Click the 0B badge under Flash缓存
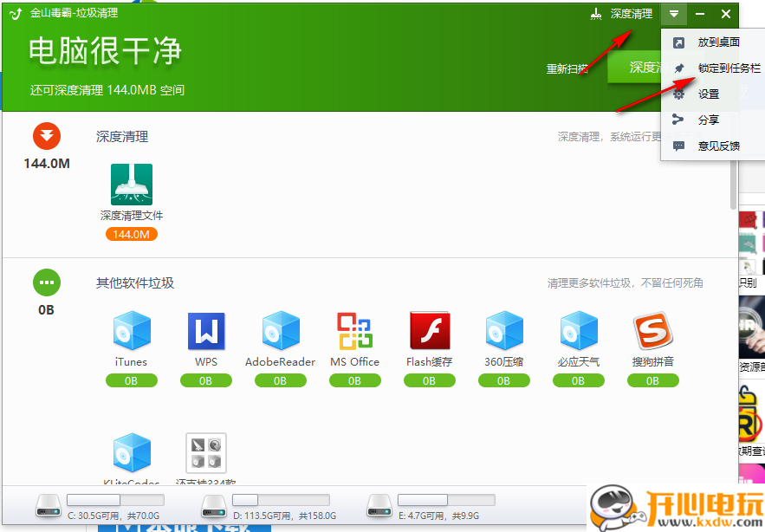Image resolution: width=765 pixels, height=532 pixels. click(430, 380)
